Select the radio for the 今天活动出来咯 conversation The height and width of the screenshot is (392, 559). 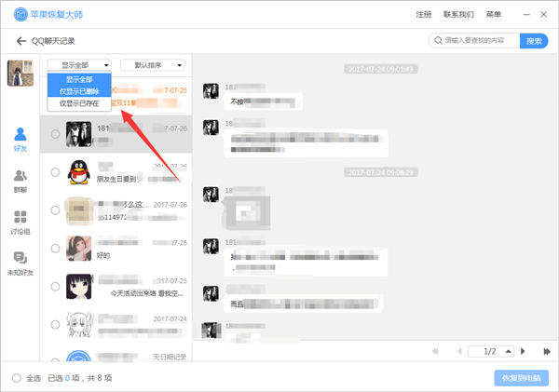point(55,287)
